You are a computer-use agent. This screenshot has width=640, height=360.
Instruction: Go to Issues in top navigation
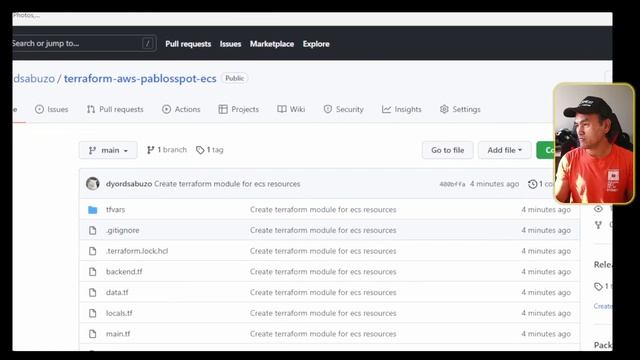[x=230, y=44]
